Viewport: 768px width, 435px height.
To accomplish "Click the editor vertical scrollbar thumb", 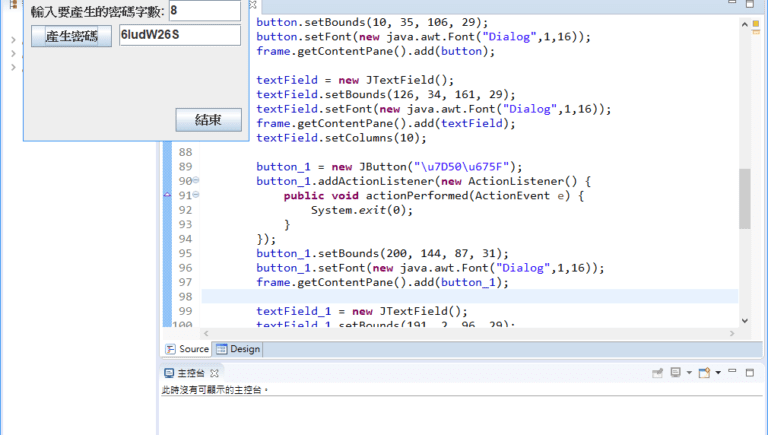I will [x=744, y=198].
